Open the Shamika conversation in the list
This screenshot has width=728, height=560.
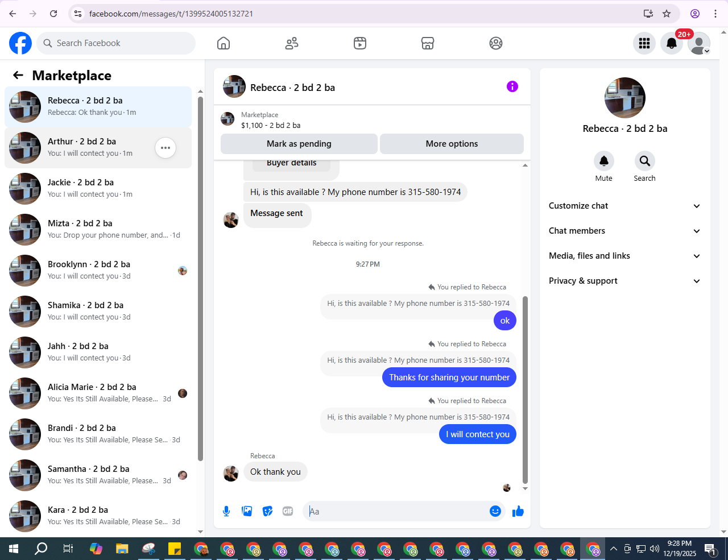click(x=98, y=312)
